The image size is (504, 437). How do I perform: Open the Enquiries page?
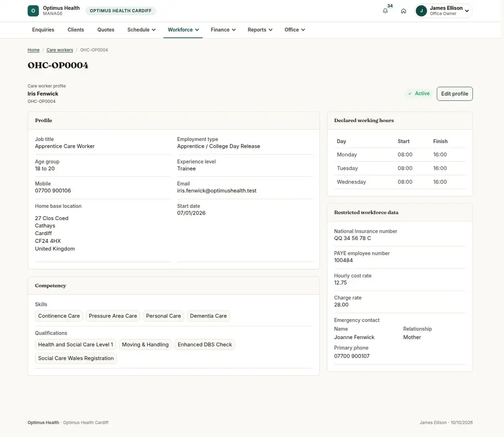point(43,30)
